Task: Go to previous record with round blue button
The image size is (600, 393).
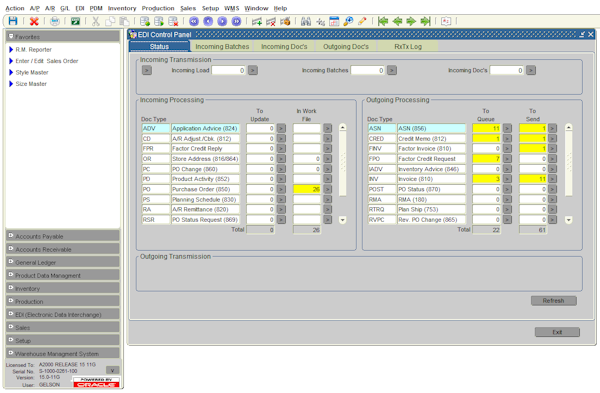Action: [208, 21]
